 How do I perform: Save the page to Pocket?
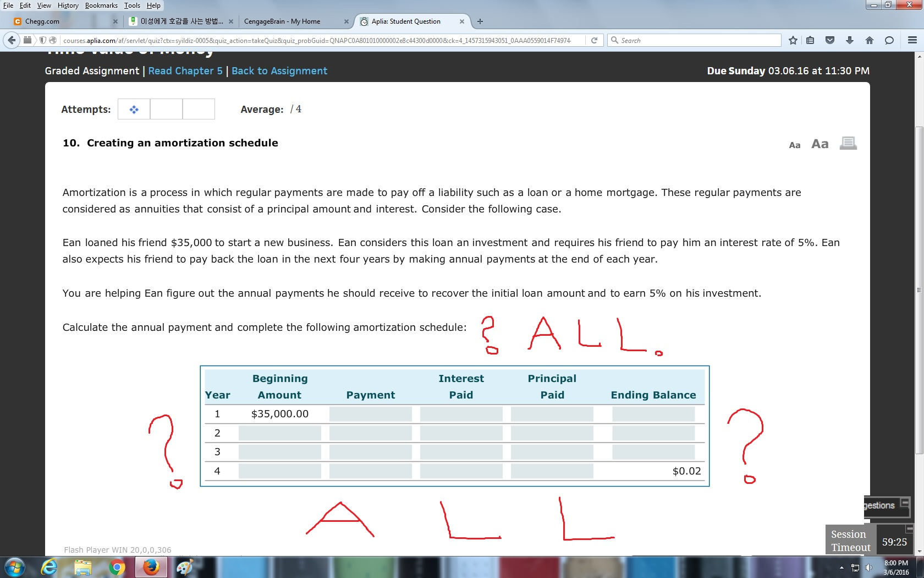click(x=829, y=40)
